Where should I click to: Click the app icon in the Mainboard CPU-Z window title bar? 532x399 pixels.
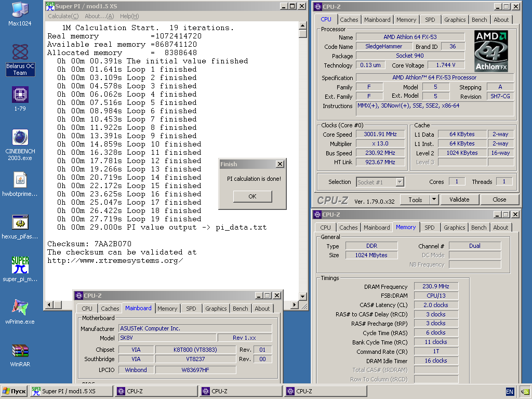[79, 296]
